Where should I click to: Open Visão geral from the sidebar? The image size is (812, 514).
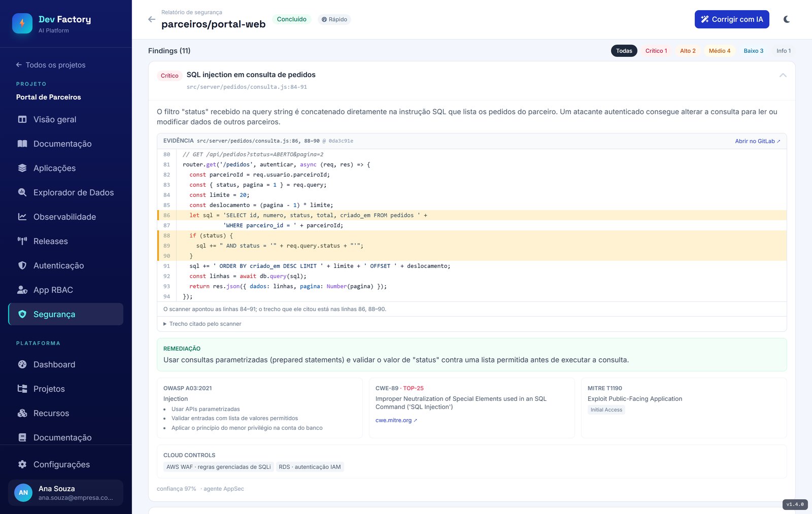click(65, 119)
